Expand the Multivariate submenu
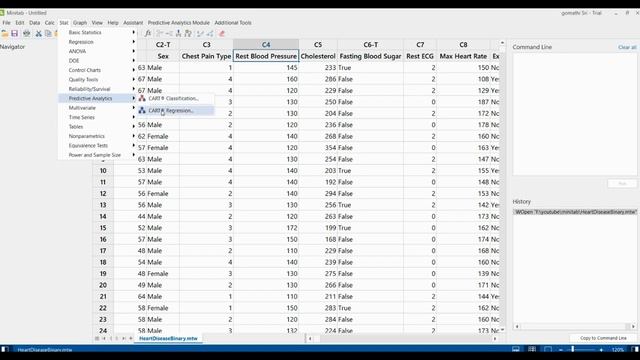Image resolution: width=640 pixels, height=360 pixels. [x=97, y=108]
